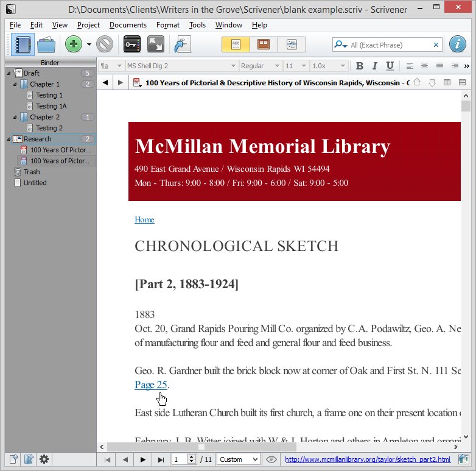Open the Collections folder icon
Image resolution: width=476 pixels, height=471 pixels.
[46, 44]
